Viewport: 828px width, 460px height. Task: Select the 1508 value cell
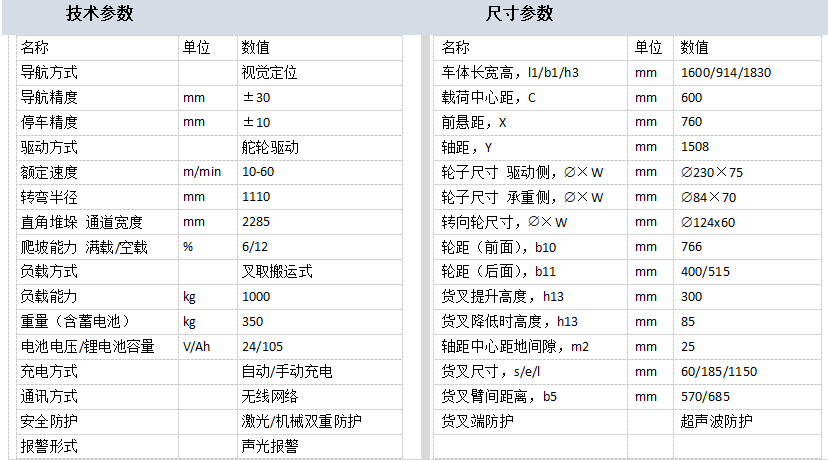pyautogui.click(x=747, y=147)
